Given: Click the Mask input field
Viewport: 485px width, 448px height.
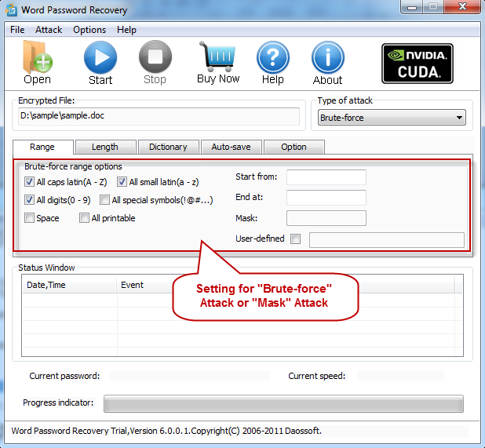Looking at the screenshot, I should point(326,218).
